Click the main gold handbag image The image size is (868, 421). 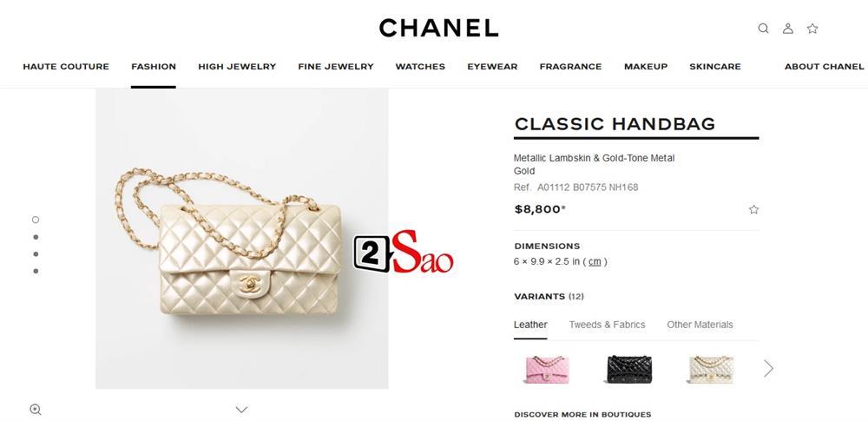(242, 239)
